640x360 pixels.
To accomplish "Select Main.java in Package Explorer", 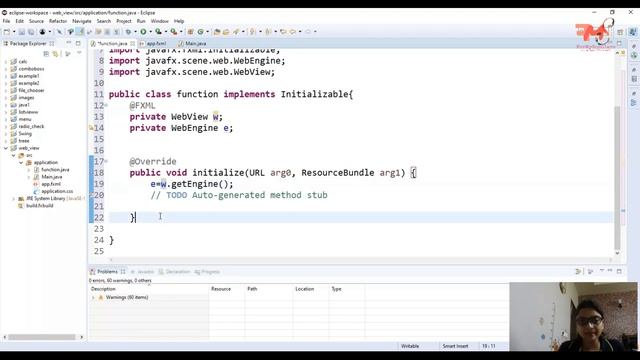I will [x=51, y=177].
